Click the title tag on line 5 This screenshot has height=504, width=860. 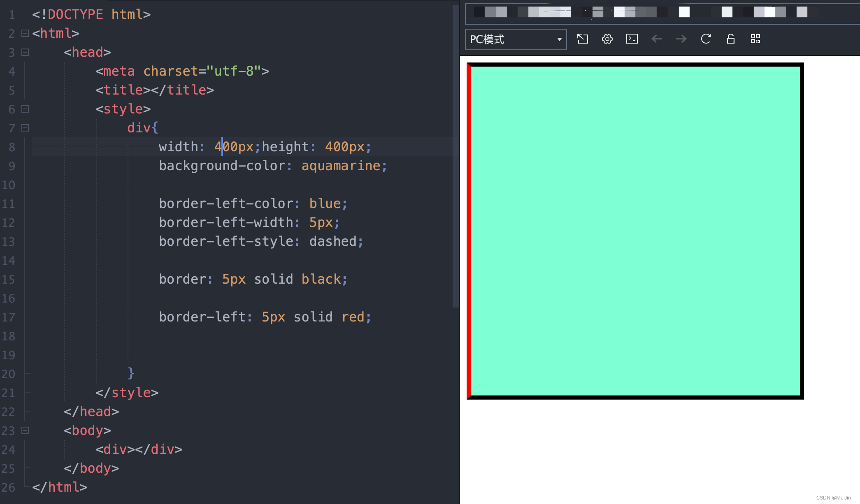[155, 90]
